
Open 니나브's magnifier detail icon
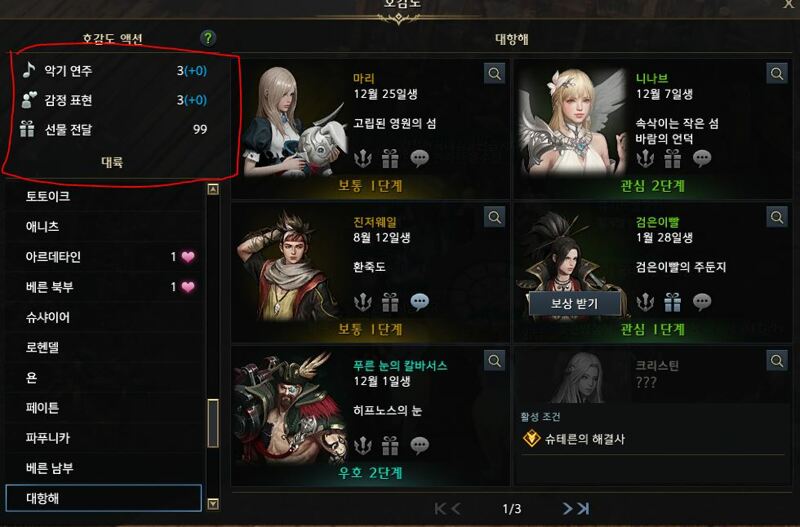pos(777,73)
